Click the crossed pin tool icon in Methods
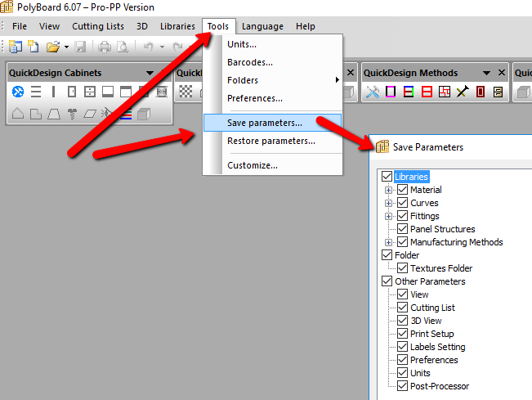The height and width of the screenshot is (400, 532). point(463,92)
